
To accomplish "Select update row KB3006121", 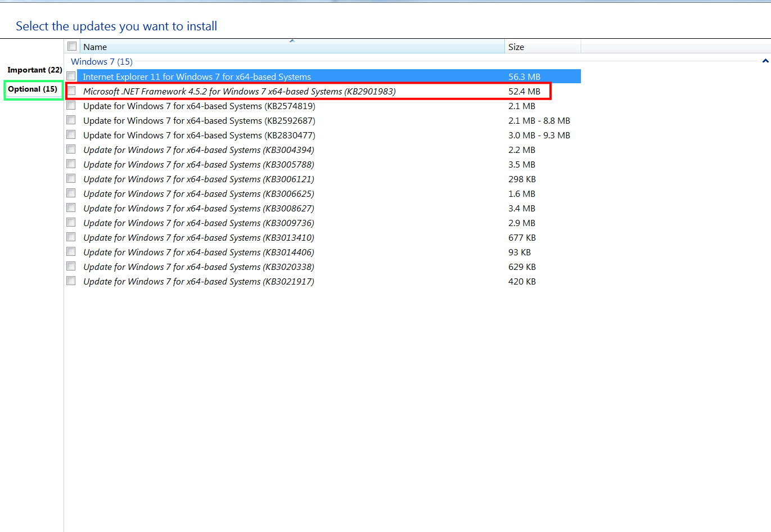I will click(323, 179).
